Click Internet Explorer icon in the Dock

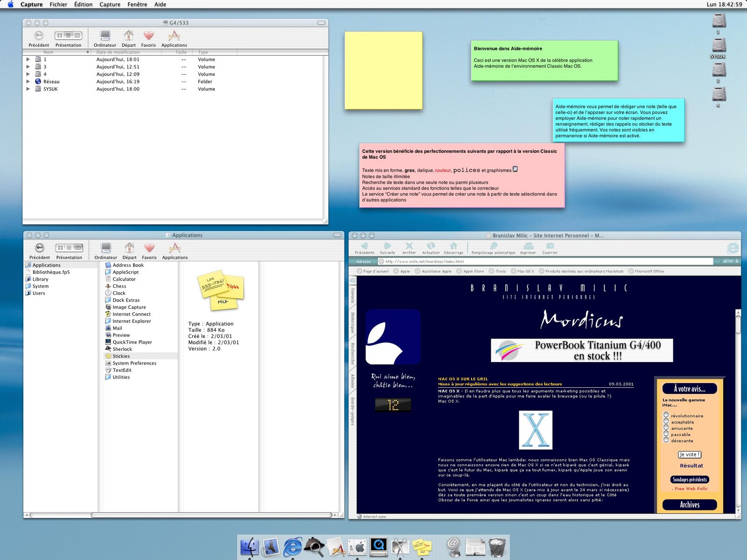click(293, 546)
